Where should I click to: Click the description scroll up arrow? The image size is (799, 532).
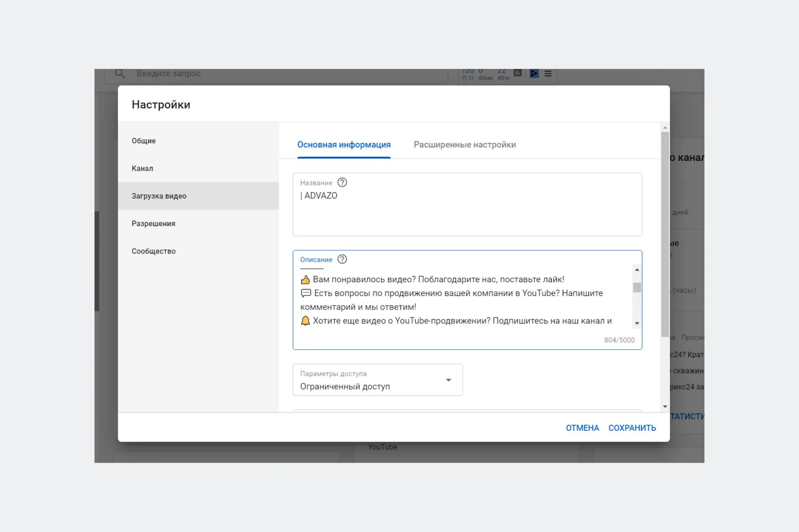[637, 270]
